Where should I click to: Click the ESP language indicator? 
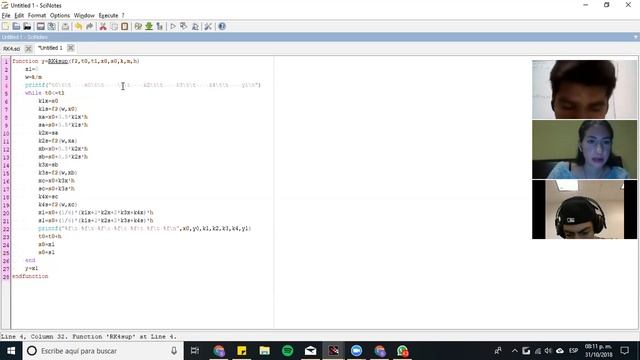pos(573,351)
